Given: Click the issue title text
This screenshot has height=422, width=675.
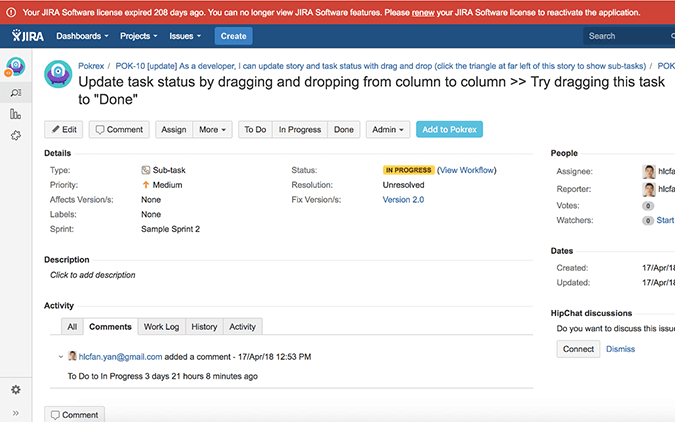Looking at the screenshot, I should (x=372, y=90).
